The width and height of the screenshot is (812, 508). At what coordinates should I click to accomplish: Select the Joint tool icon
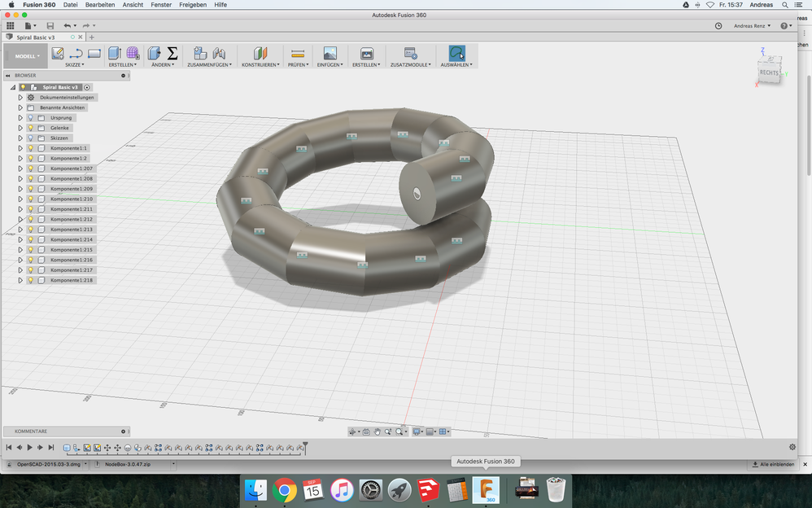(219, 53)
